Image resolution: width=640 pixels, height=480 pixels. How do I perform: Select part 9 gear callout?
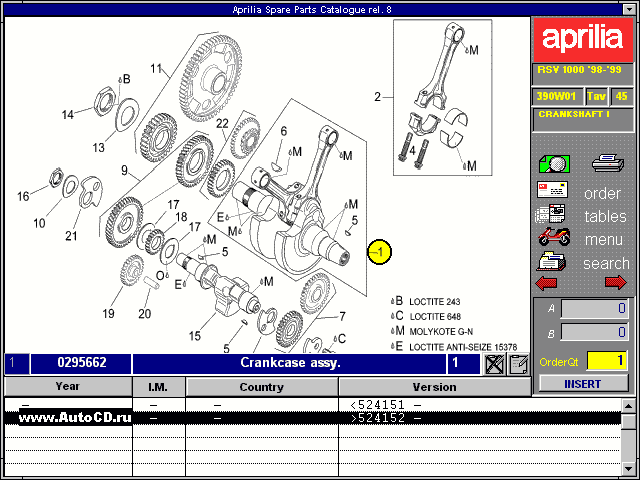pyautogui.click(x=124, y=170)
